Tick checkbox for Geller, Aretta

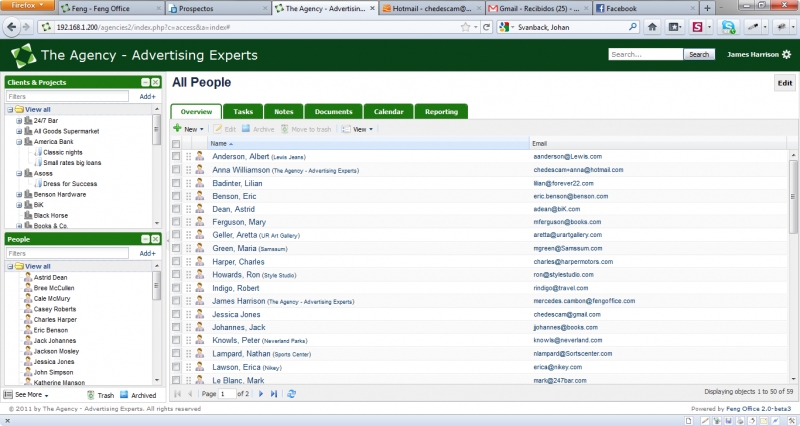[x=176, y=235]
